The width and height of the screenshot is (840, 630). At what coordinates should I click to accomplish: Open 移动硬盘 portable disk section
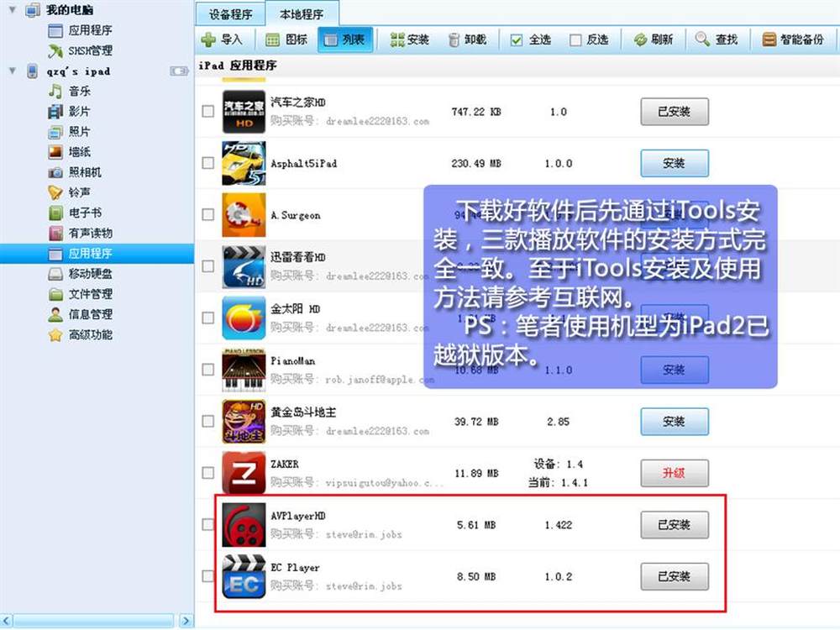(81, 274)
